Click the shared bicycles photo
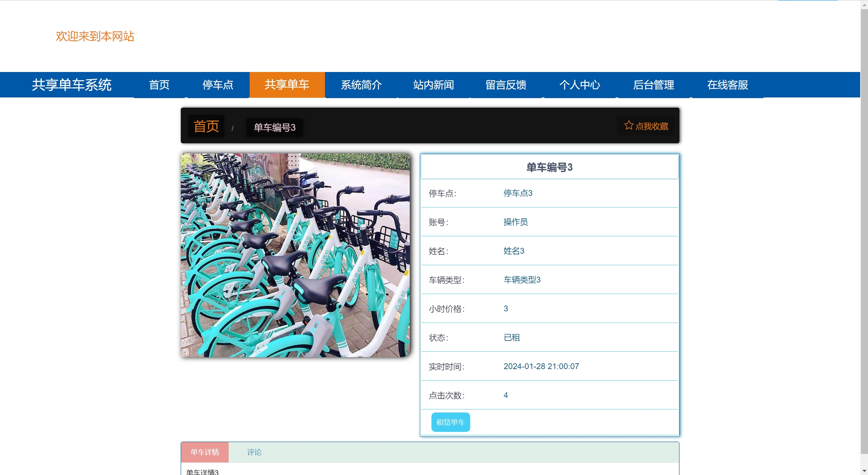This screenshot has height=475, width=868. tap(295, 255)
